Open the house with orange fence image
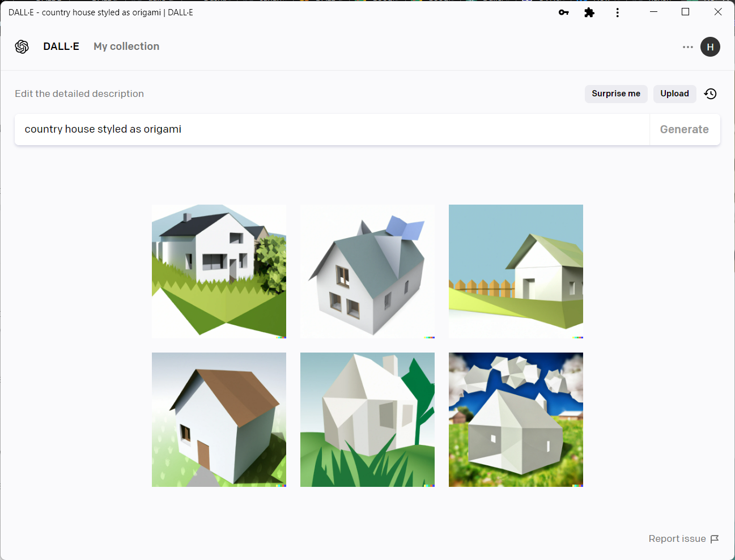This screenshot has height=560, width=735. [516, 271]
